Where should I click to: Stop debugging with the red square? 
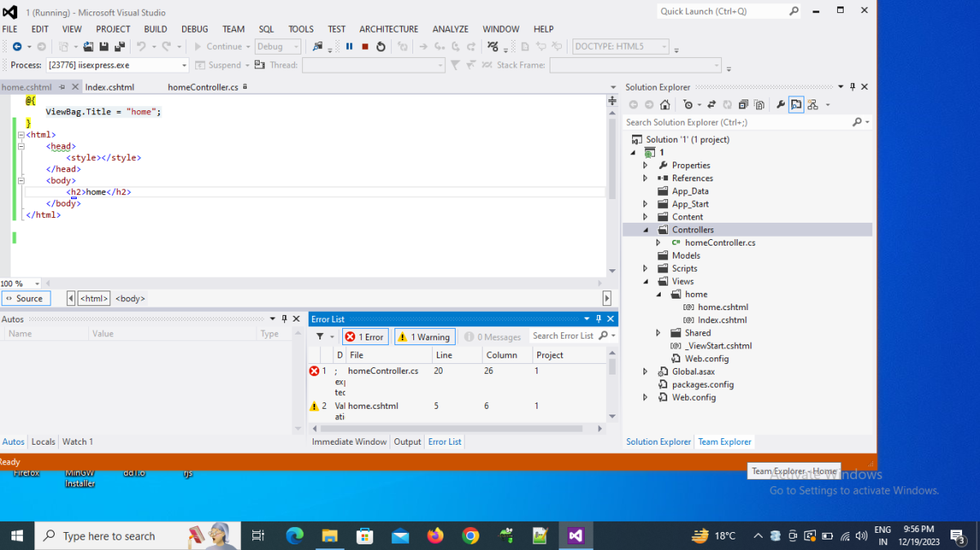pos(365,47)
